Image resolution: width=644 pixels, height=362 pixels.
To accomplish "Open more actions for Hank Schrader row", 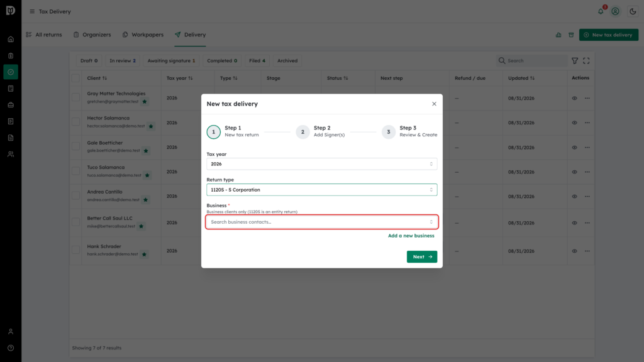I will coord(587,251).
